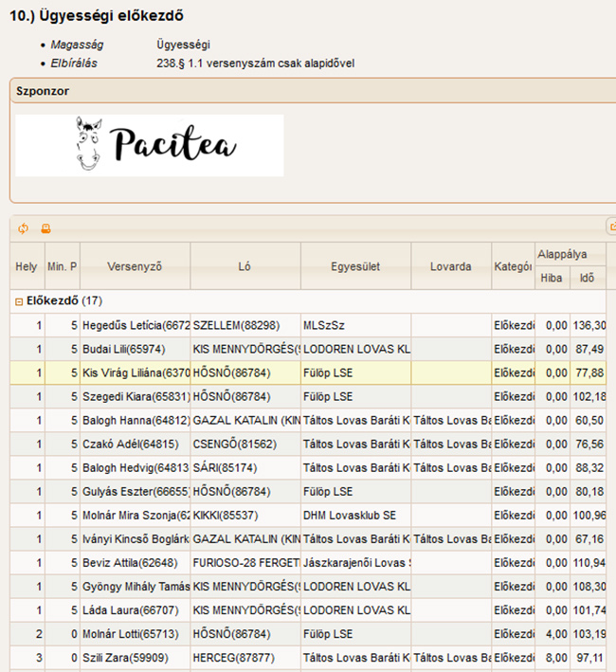Image resolution: width=616 pixels, height=672 pixels.
Task: Click the Egyesület column header
Action: (355, 267)
